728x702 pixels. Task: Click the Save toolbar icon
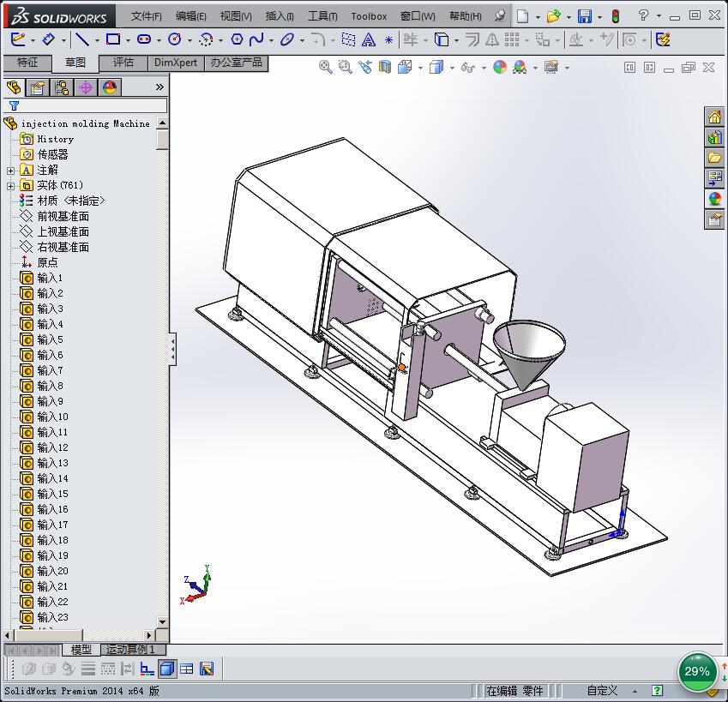pyautogui.click(x=585, y=16)
